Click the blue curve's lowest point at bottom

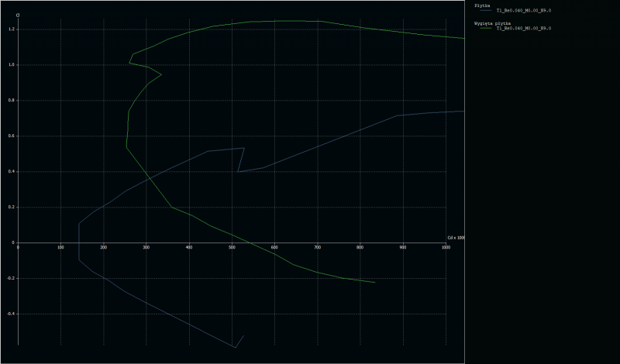(x=235, y=348)
